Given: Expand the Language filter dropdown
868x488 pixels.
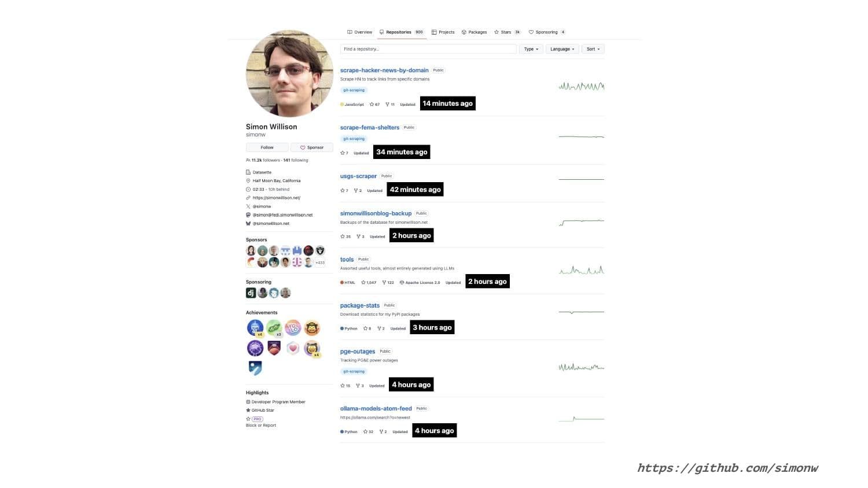Looking at the screenshot, I should [x=562, y=49].
